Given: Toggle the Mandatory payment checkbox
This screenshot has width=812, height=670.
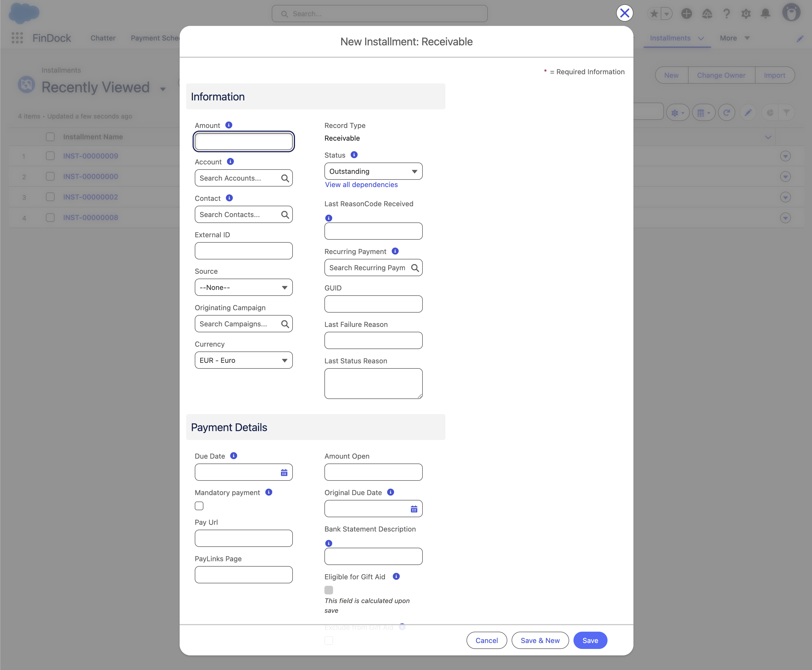Looking at the screenshot, I should (199, 506).
